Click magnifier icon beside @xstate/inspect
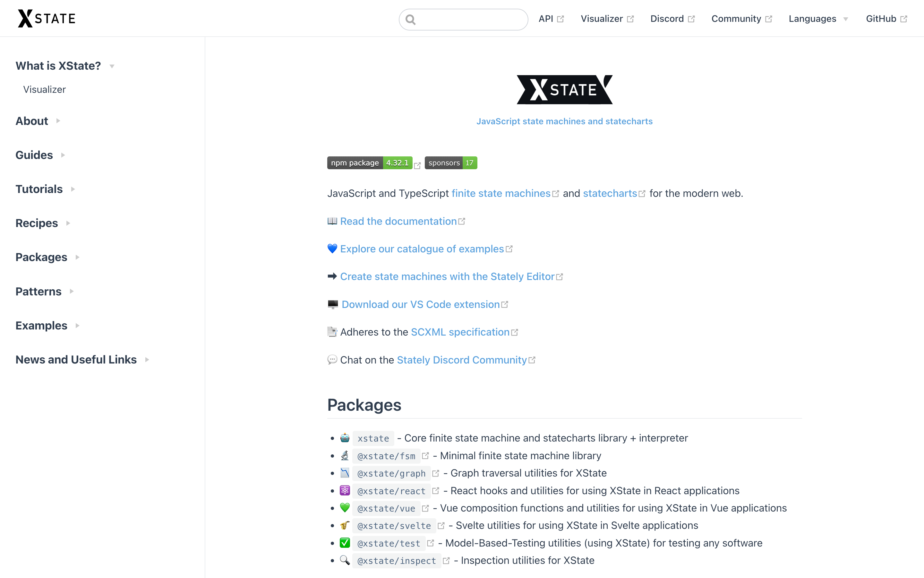Screen dimensions: 924x578 pyautogui.click(x=345, y=560)
